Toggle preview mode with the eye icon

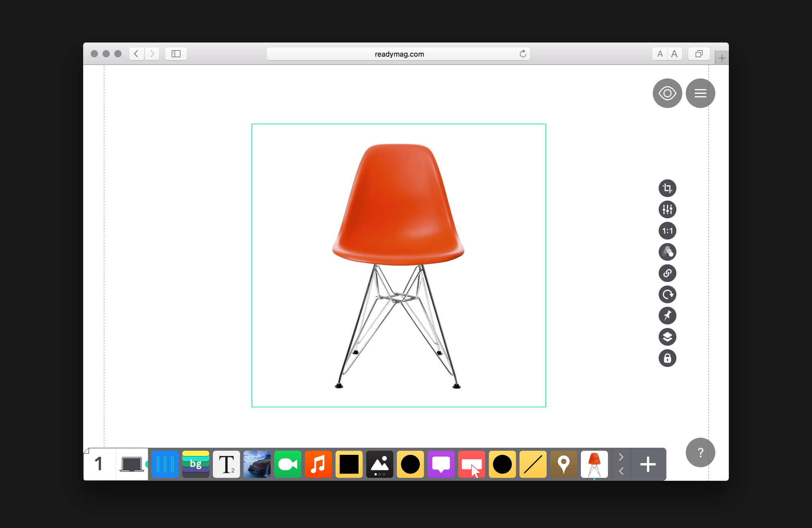[667, 93]
